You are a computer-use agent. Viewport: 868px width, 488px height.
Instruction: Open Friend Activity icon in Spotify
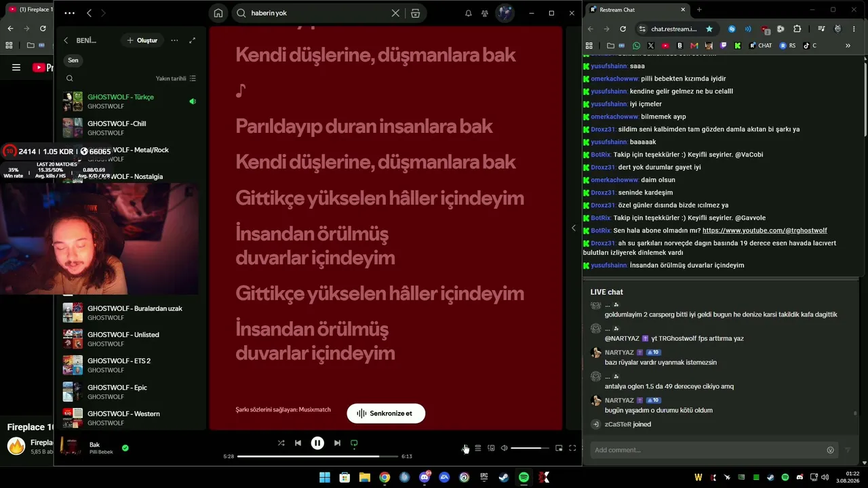coord(485,13)
